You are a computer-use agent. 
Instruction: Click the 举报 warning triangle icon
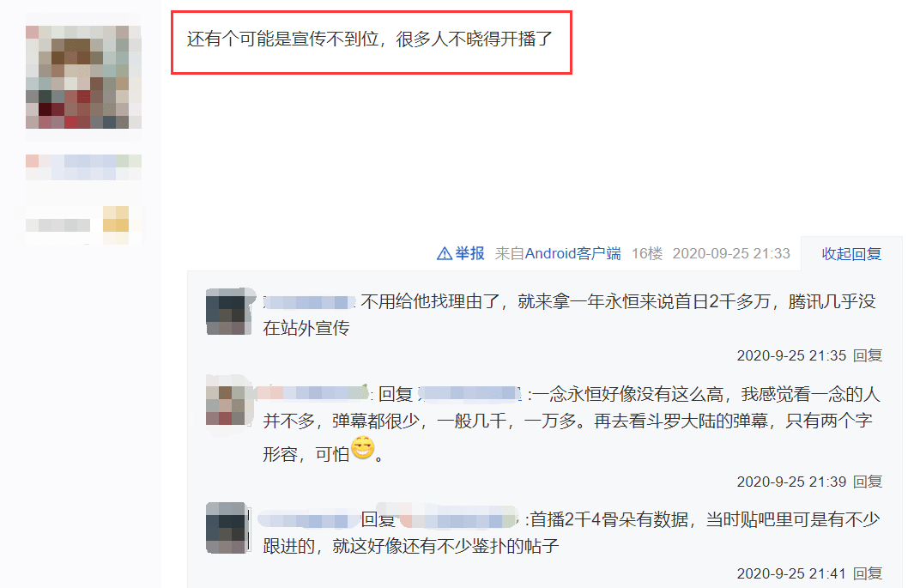click(445, 253)
